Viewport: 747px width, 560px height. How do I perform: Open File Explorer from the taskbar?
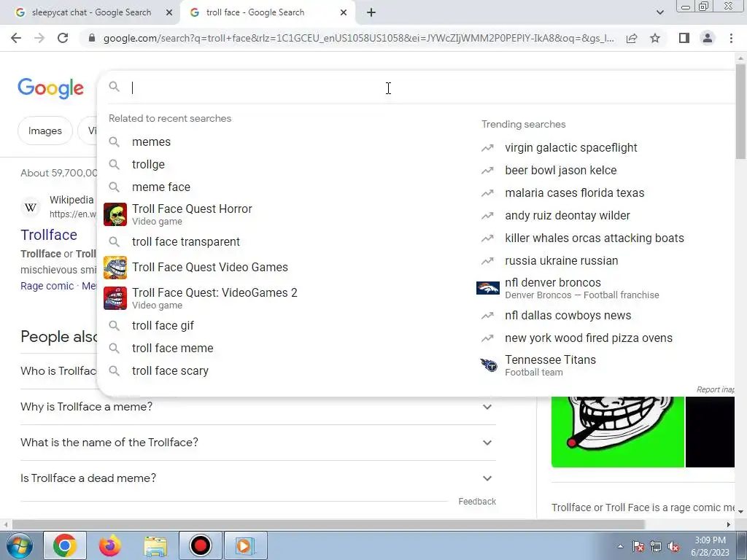155,547
